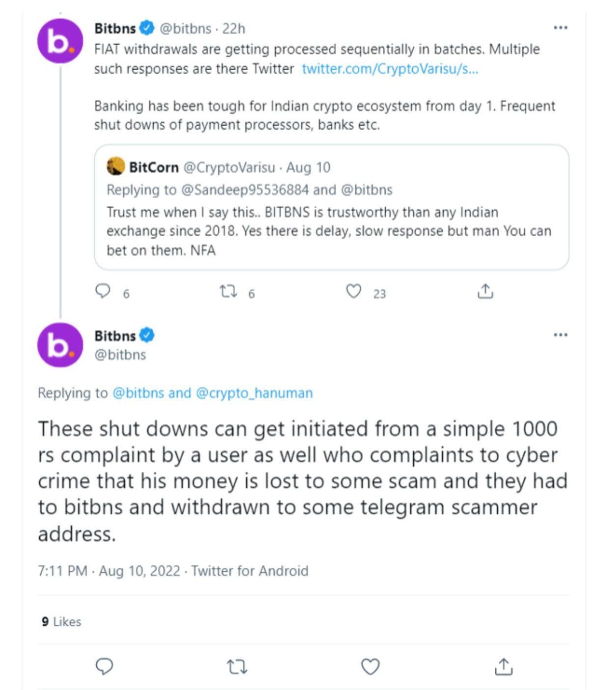Open the twitter.com/CryptoVarisu link

tap(389, 70)
